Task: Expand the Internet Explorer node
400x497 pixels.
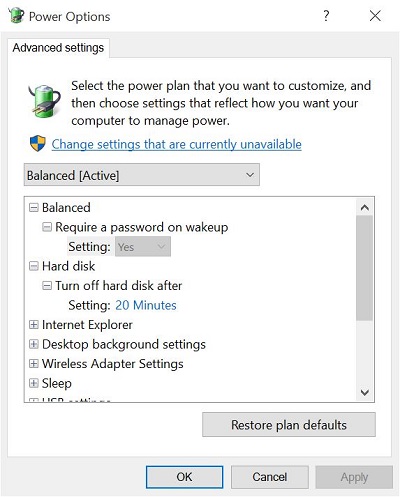Action: pyautogui.click(x=34, y=325)
